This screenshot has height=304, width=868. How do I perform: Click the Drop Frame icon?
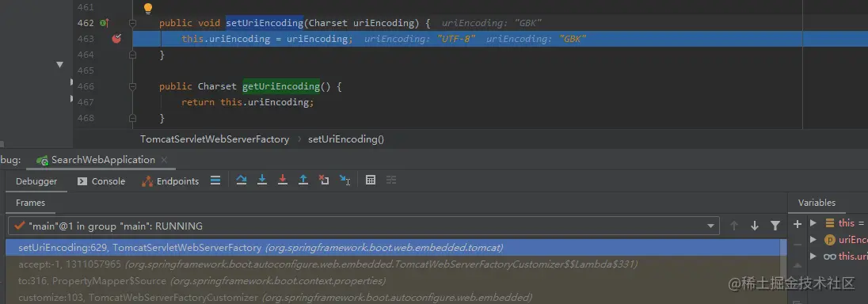pyautogui.click(x=324, y=180)
